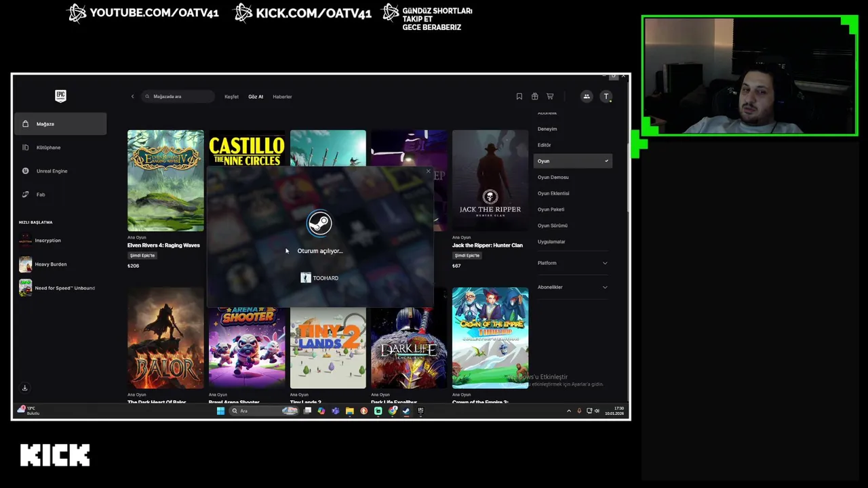Open the friends list icon
This screenshot has width=868, height=488.
click(x=587, y=96)
